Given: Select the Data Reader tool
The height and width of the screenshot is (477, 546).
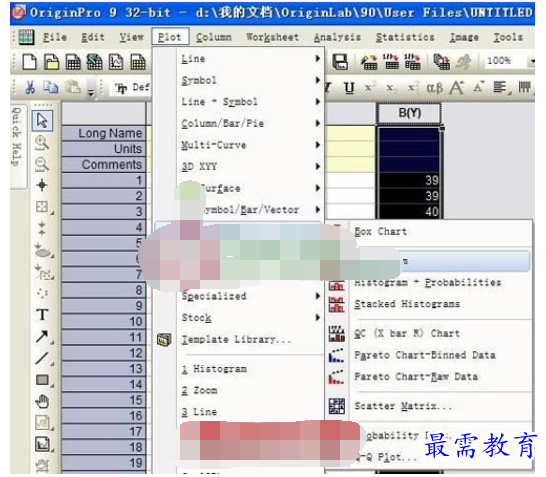Looking at the screenshot, I should click(x=42, y=206).
